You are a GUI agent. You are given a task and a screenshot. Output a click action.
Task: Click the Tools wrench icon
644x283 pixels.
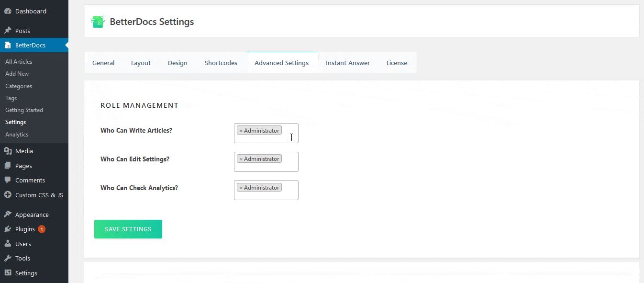pos(8,258)
